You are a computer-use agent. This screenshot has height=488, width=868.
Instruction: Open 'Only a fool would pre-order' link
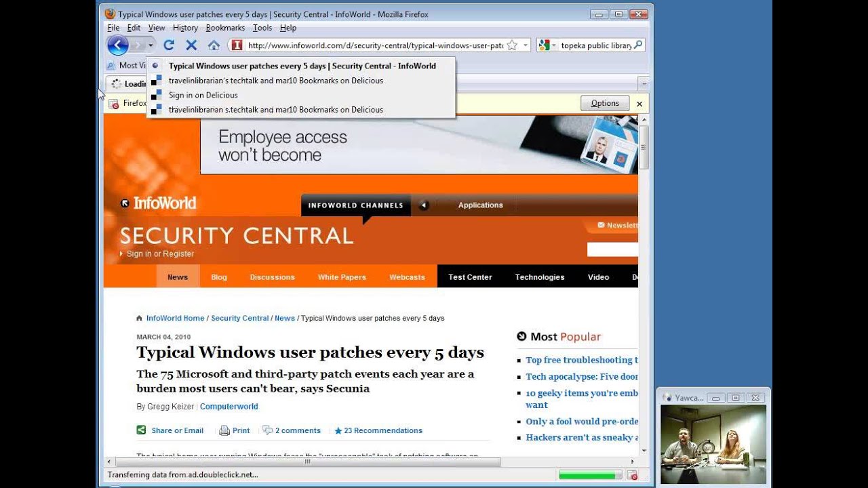click(582, 421)
